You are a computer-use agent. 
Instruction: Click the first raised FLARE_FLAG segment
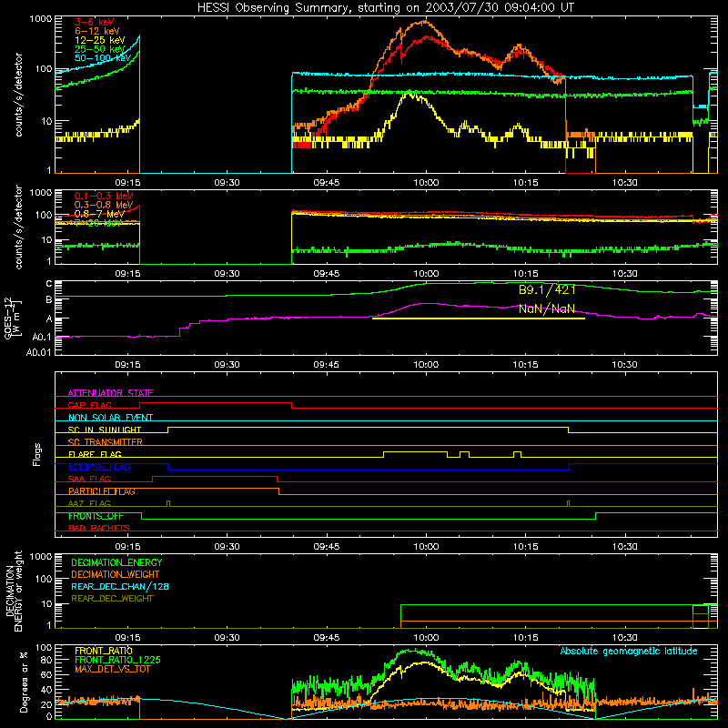tap(416, 451)
